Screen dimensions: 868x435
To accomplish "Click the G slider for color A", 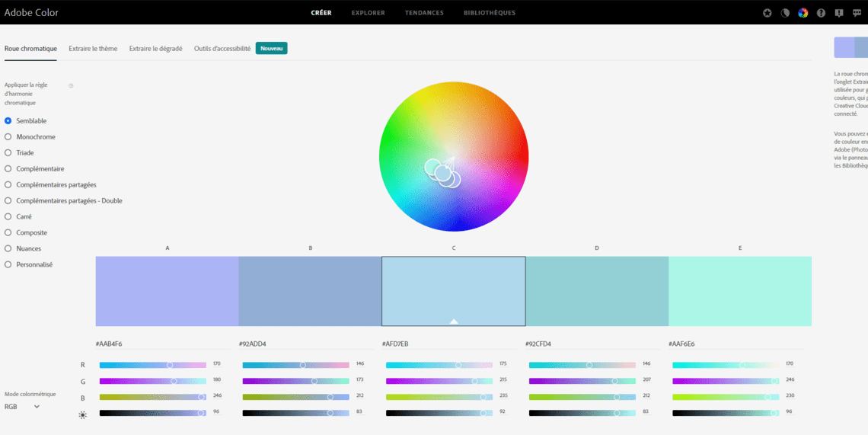I will 153,381.
